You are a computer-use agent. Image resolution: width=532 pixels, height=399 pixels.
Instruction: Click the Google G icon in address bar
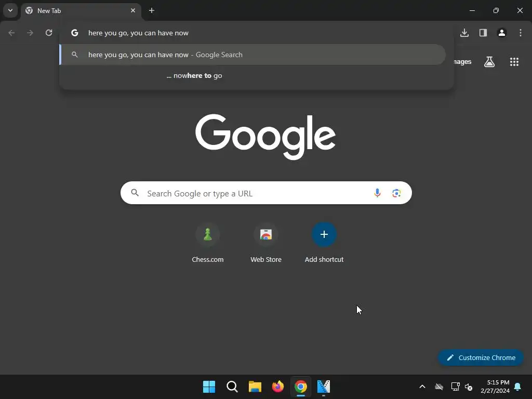pos(75,33)
